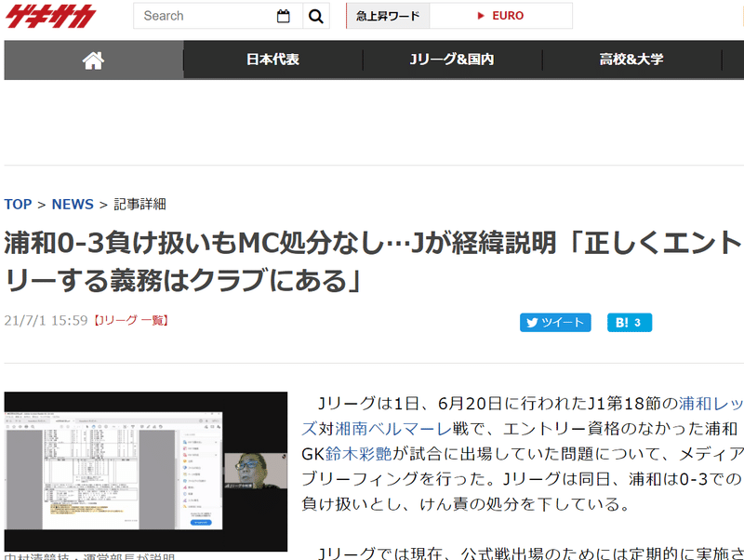
Task: Click the article headline text
Action: tap(372, 261)
